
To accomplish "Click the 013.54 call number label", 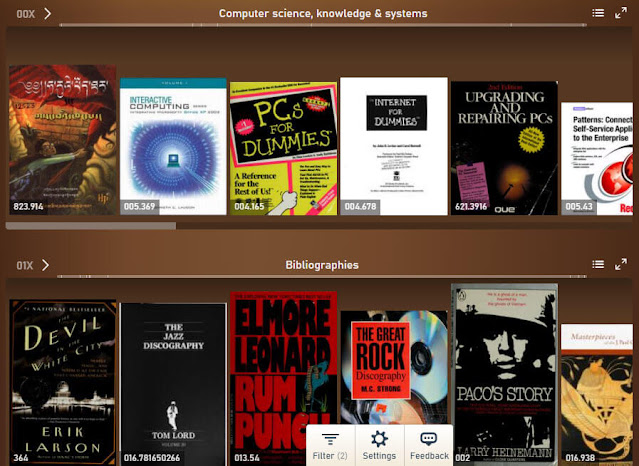I will coord(247,458).
